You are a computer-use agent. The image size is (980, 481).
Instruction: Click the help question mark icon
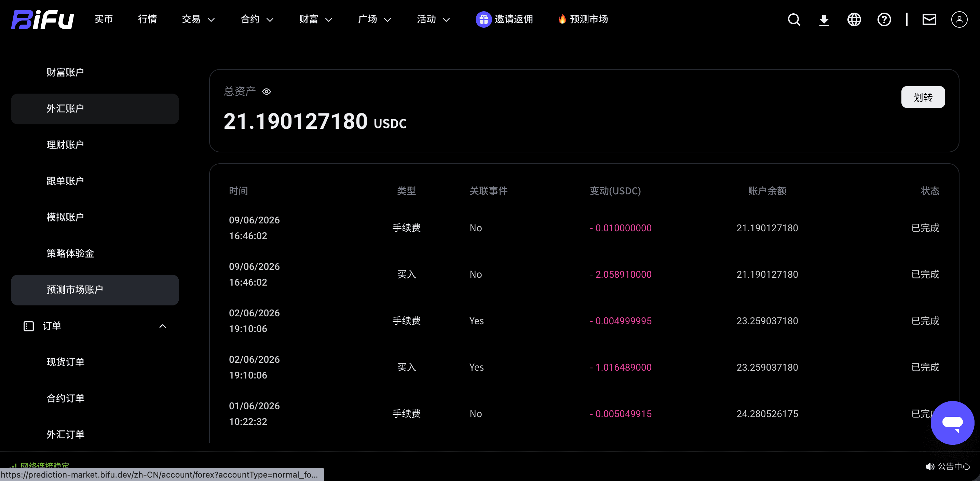pos(884,19)
